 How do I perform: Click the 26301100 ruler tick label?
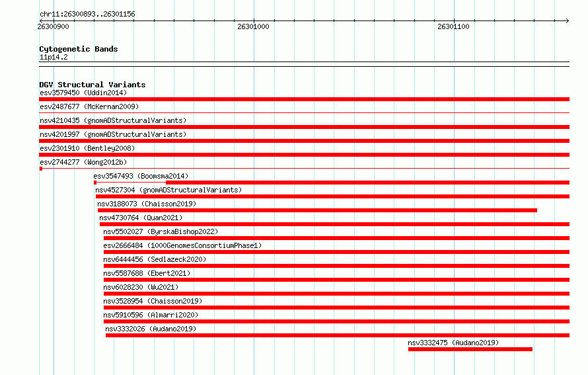coord(453,26)
